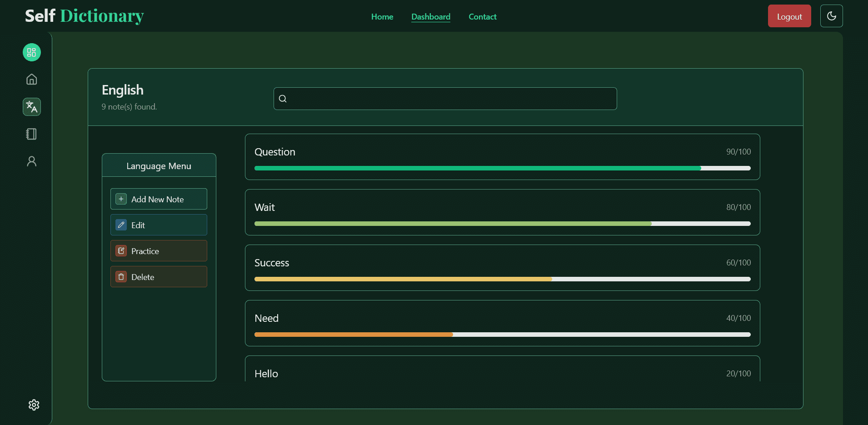Open the dashboard grid icon in sidebar
The height and width of the screenshot is (425, 868).
[32, 52]
